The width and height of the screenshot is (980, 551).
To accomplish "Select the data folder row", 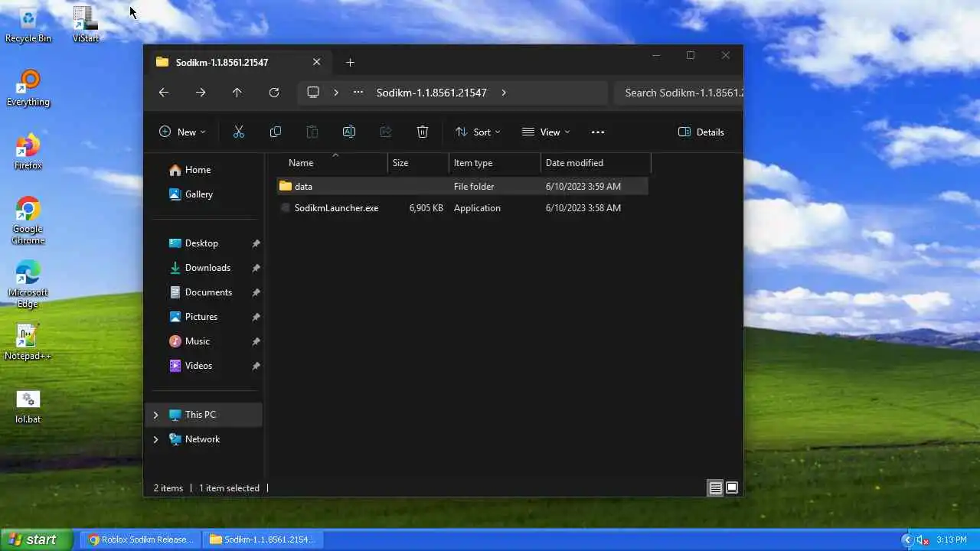I will coord(462,187).
